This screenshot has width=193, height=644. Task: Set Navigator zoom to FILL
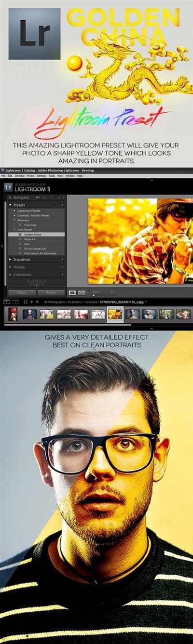45,197
